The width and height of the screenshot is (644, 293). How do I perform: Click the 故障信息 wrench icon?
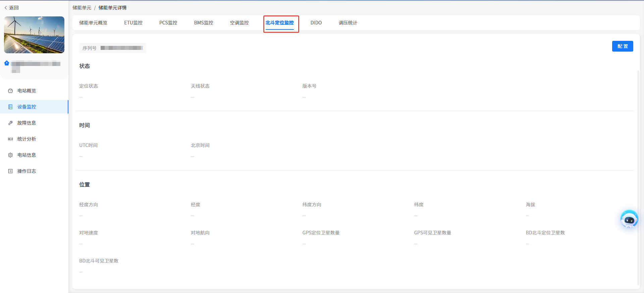(10, 123)
